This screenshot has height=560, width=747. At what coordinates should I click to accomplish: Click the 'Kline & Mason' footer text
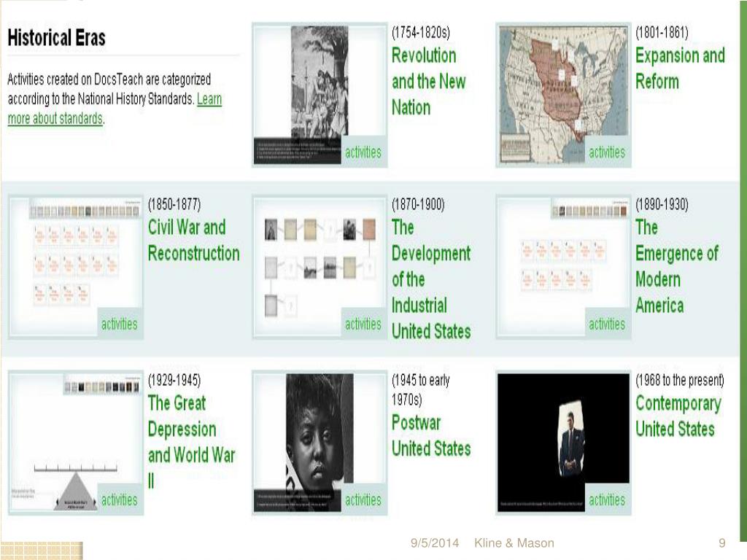tap(514, 542)
